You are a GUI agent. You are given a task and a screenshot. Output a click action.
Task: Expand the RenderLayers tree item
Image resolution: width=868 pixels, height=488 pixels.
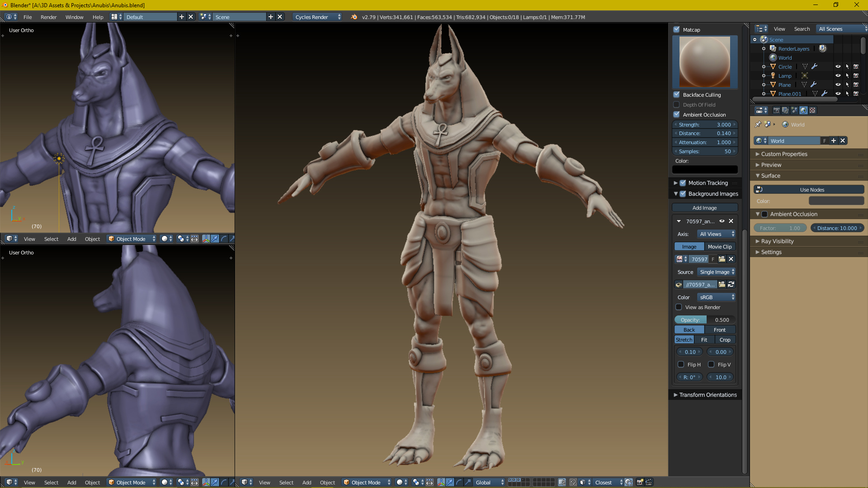coord(764,48)
